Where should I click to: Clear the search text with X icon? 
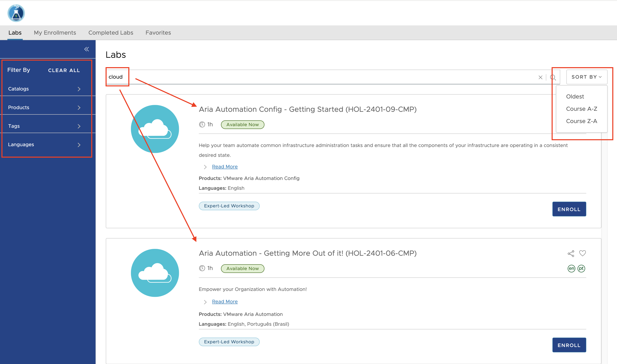tap(540, 78)
